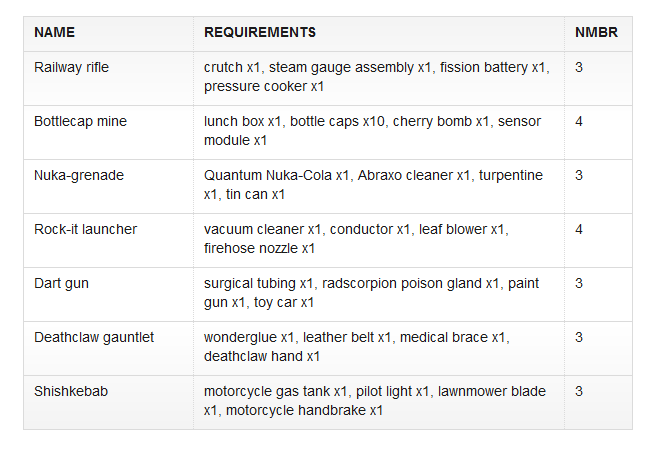Click the NMBR column header

tap(596, 33)
